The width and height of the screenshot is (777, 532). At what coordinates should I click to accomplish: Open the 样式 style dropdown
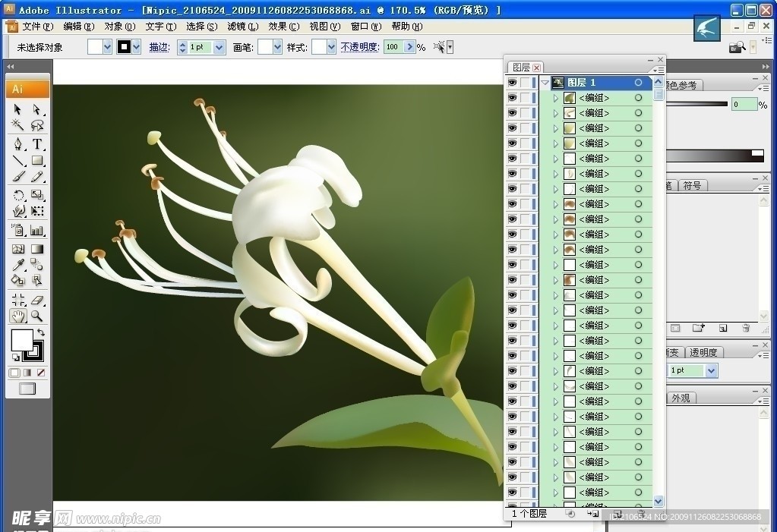pos(330,47)
